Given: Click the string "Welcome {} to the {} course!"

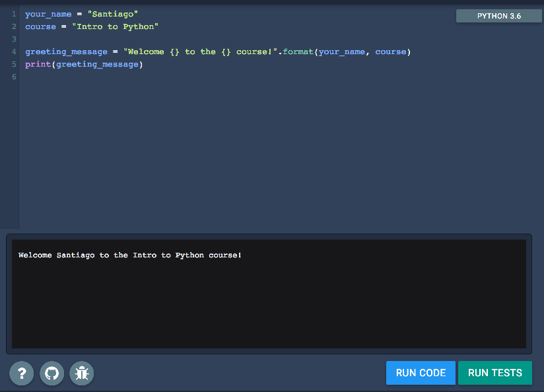Looking at the screenshot, I should point(201,51).
